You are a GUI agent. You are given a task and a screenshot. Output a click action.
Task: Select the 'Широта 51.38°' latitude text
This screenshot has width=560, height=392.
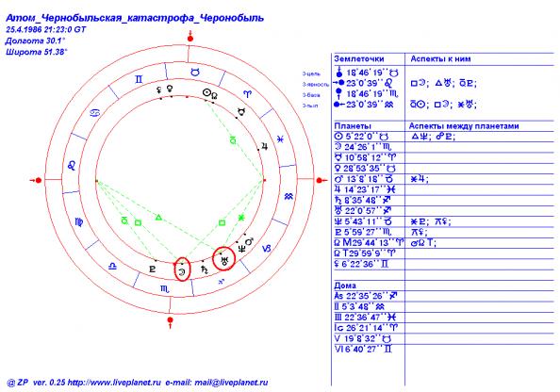pos(36,52)
